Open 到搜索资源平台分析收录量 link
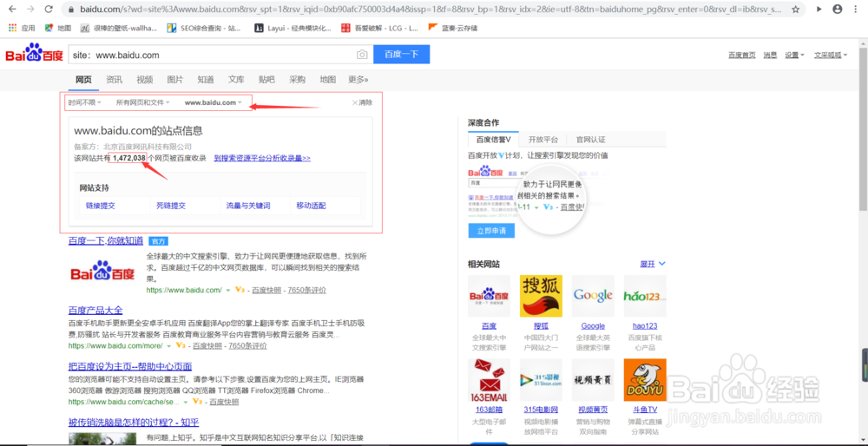This screenshot has width=868, height=446. [x=262, y=158]
